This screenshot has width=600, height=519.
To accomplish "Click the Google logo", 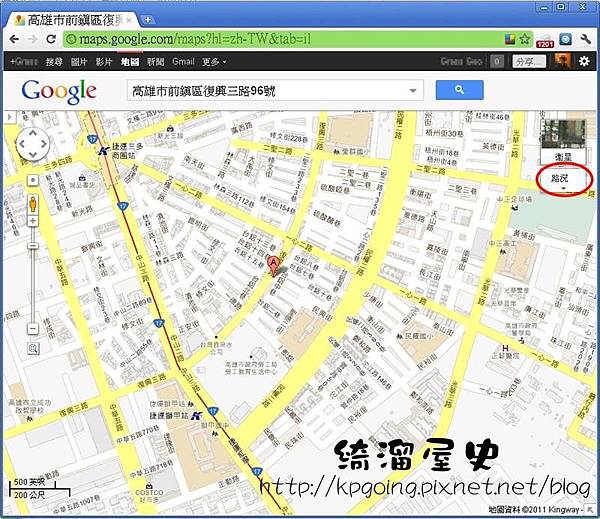I will point(59,92).
